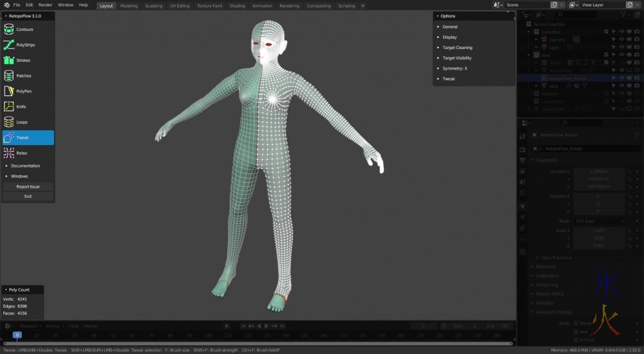Click the Report Issue button
The height and width of the screenshot is (354, 644).
[28, 186]
